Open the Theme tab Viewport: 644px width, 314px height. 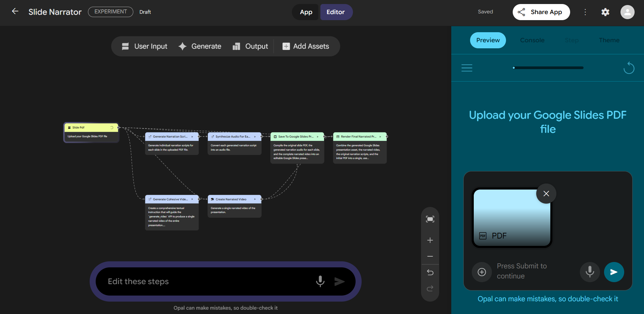point(609,40)
